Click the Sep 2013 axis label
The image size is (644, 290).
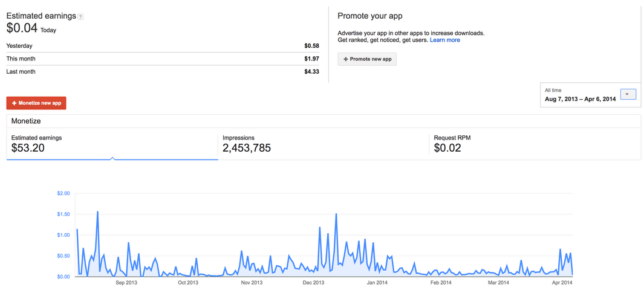126,283
